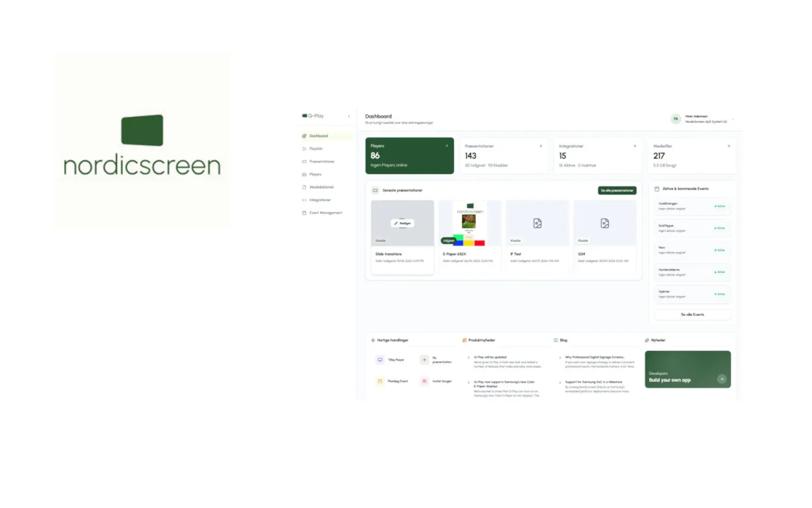Open the Hjalmer event row
The height and width of the screenshot is (508, 812).
coord(692,294)
